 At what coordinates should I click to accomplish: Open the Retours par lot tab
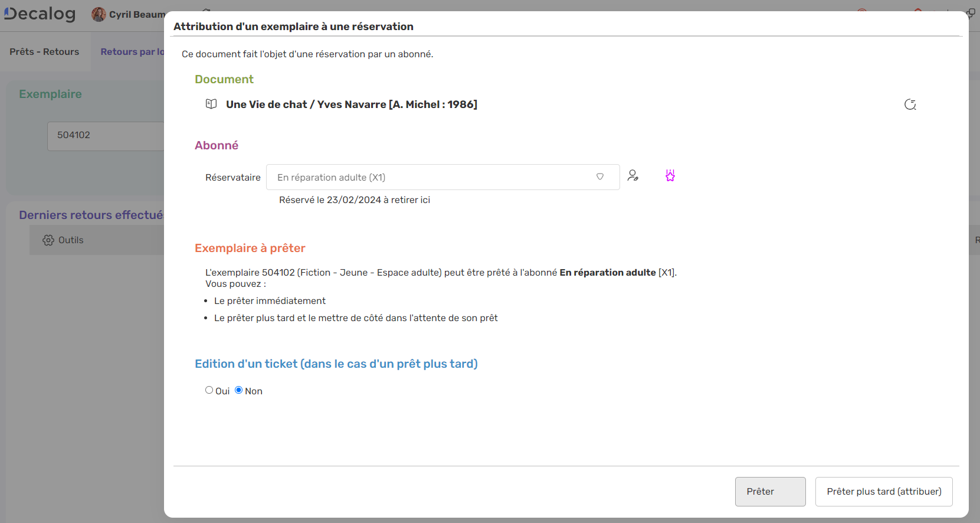point(132,52)
